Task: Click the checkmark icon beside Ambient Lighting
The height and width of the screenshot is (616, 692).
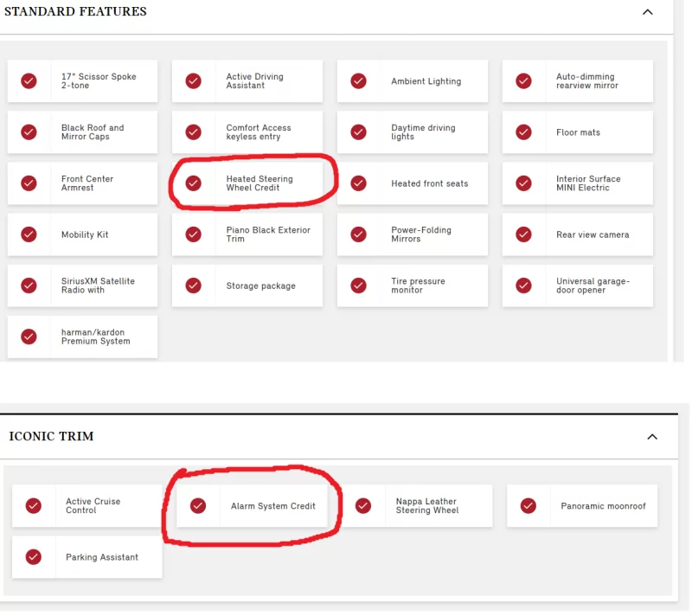Action: [x=358, y=80]
